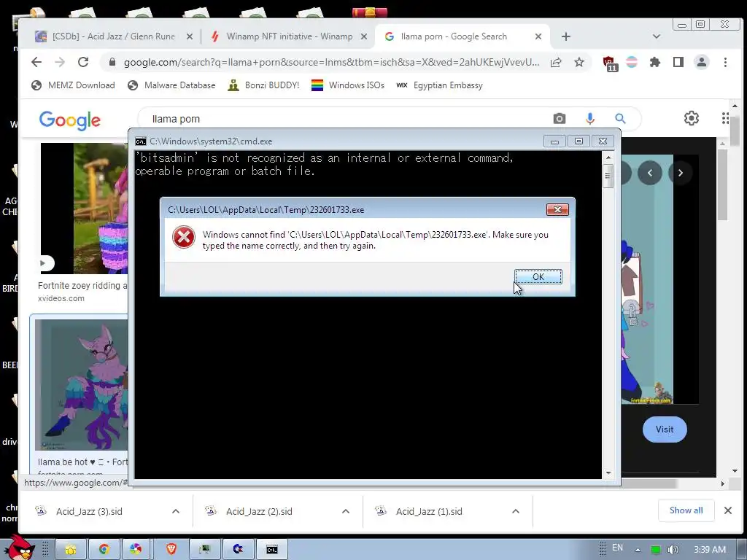Expand options for Acid_Jazz (3).sid download
747x560 pixels.
[x=175, y=511]
